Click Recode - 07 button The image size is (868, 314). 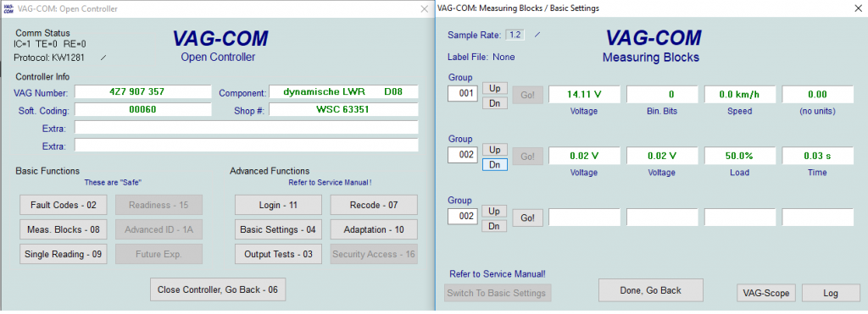pyautogui.click(x=374, y=205)
